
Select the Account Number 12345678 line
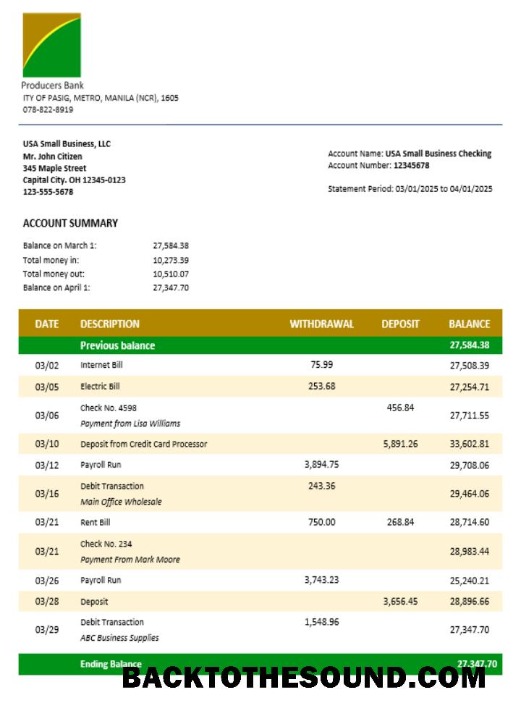click(379, 165)
